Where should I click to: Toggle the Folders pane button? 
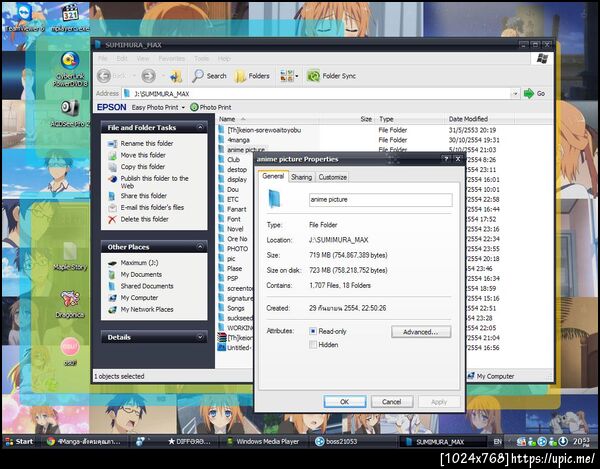252,76
